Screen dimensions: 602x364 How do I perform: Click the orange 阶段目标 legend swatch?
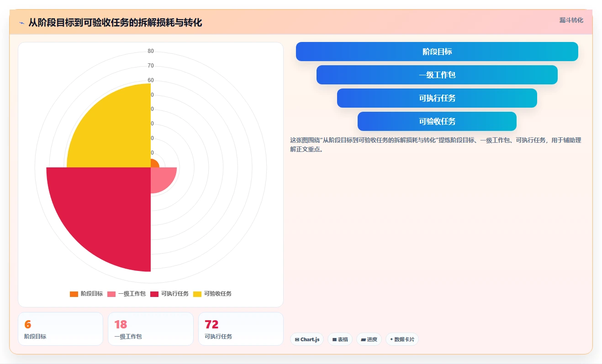[74, 294]
